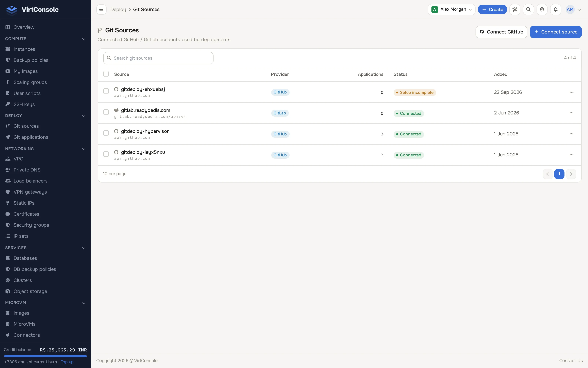588x368 pixels.
Task: Click the Top up link
Action: pos(67,362)
